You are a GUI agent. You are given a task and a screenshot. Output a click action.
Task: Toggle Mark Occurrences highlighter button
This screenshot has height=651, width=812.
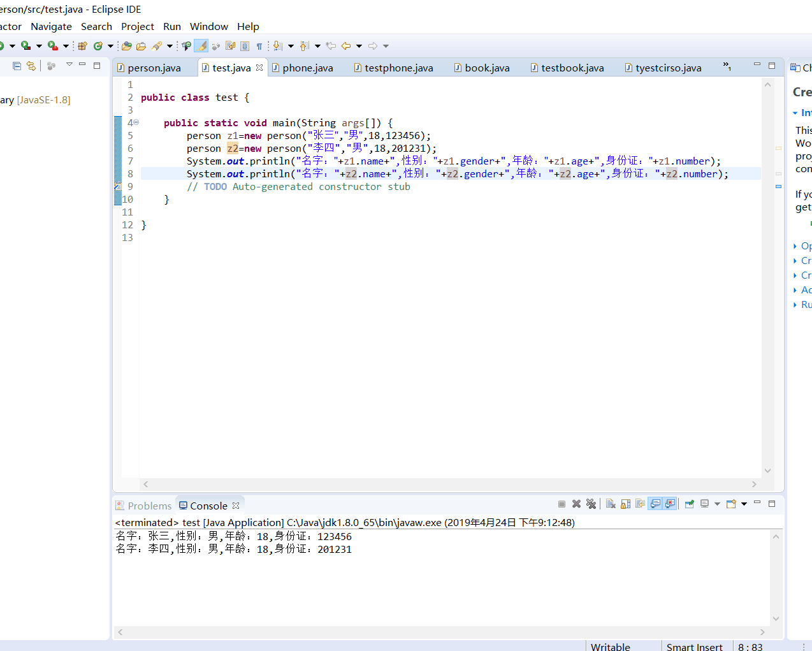pos(201,46)
